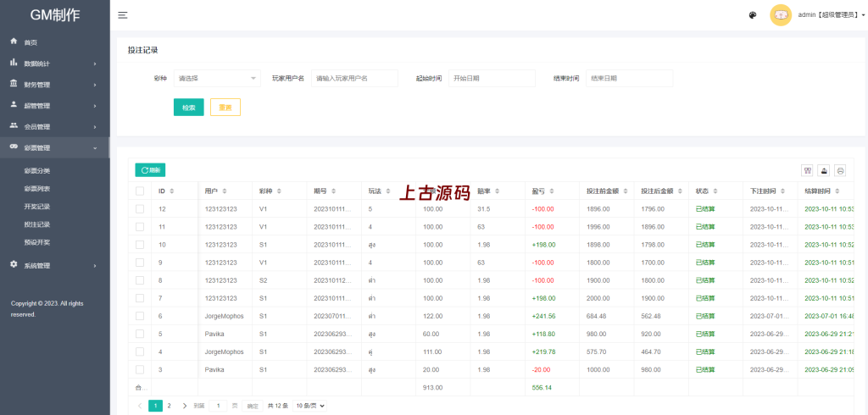The height and width of the screenshot is (415, 868).
Task: Open 彩票列表 submenu item
Action: click(x=37, y=189)
